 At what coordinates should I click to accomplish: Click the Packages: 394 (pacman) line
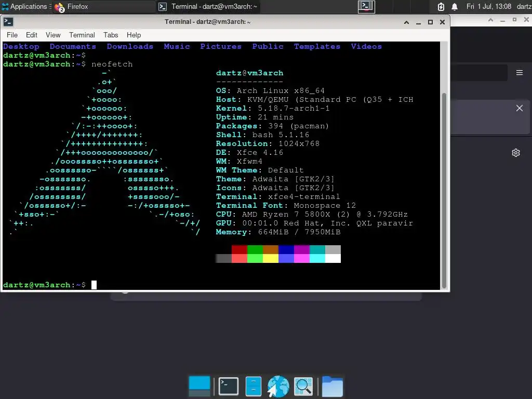point(272,126)
